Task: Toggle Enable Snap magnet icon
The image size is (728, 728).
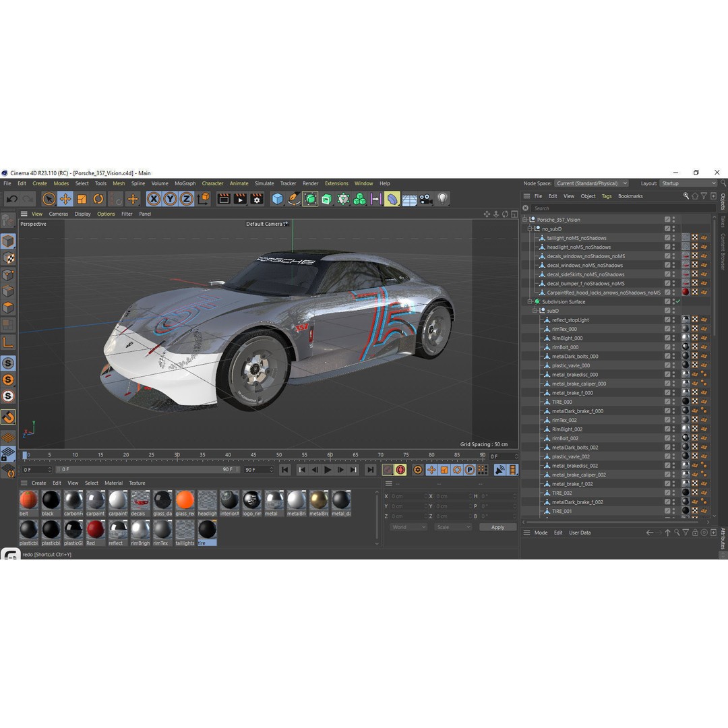Action: (x=8, y=417)
